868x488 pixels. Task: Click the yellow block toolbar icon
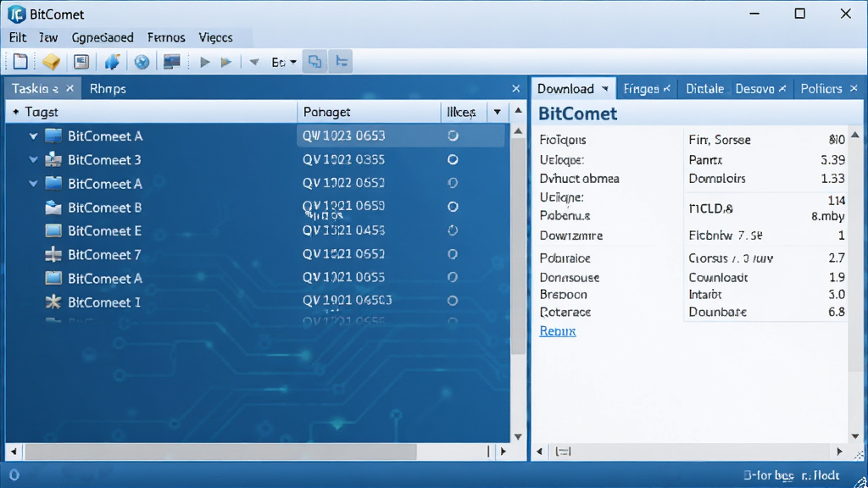click(51, 61)
